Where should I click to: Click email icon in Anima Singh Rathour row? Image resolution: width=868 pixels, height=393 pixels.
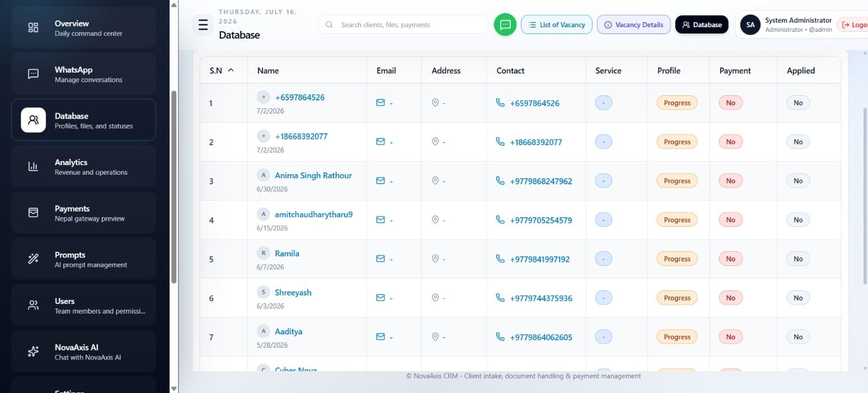[380, 181]
